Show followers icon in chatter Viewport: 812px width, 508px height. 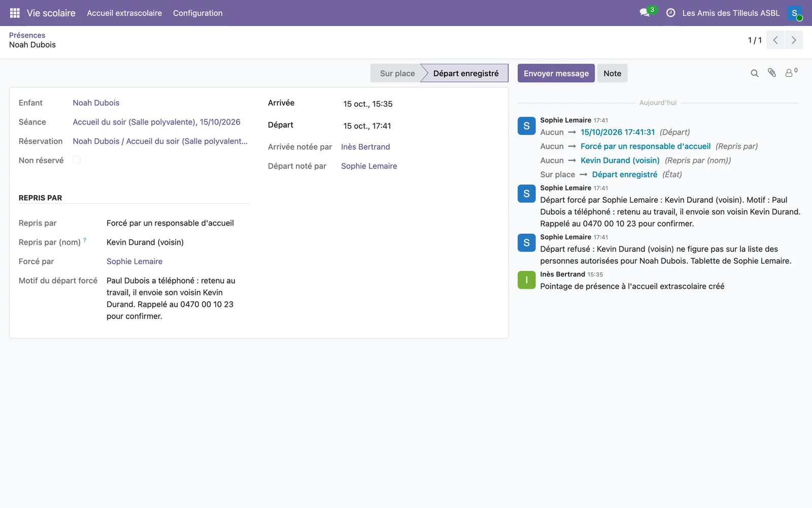point(791,73)
